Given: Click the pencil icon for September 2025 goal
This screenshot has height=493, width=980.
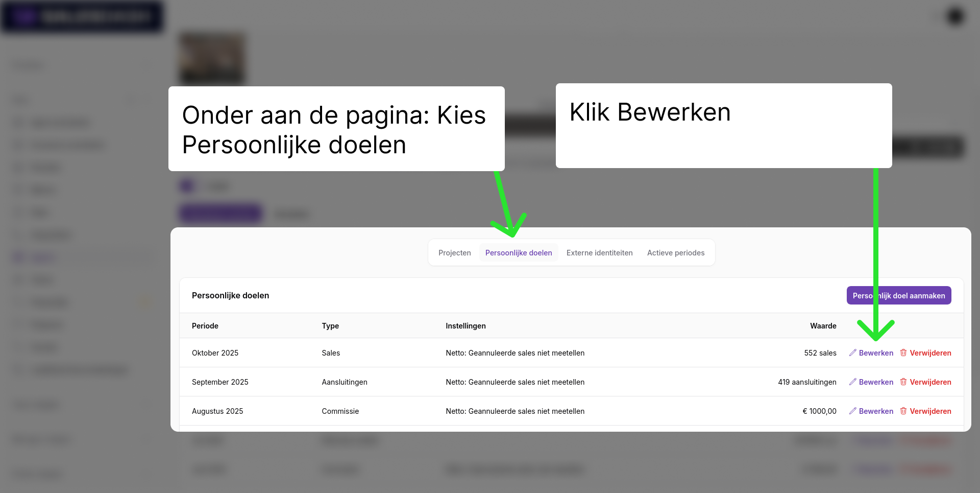Looking at the screenshot, I should click(852, 382).
